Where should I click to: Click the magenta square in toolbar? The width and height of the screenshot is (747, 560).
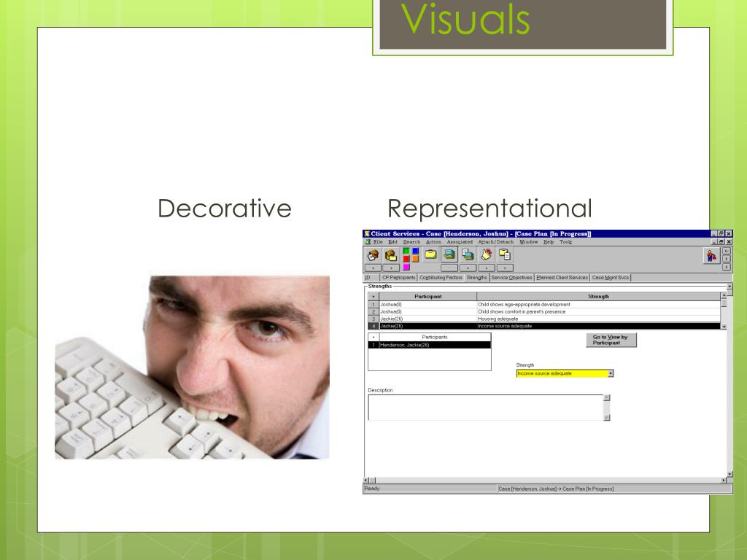point(406,267)
